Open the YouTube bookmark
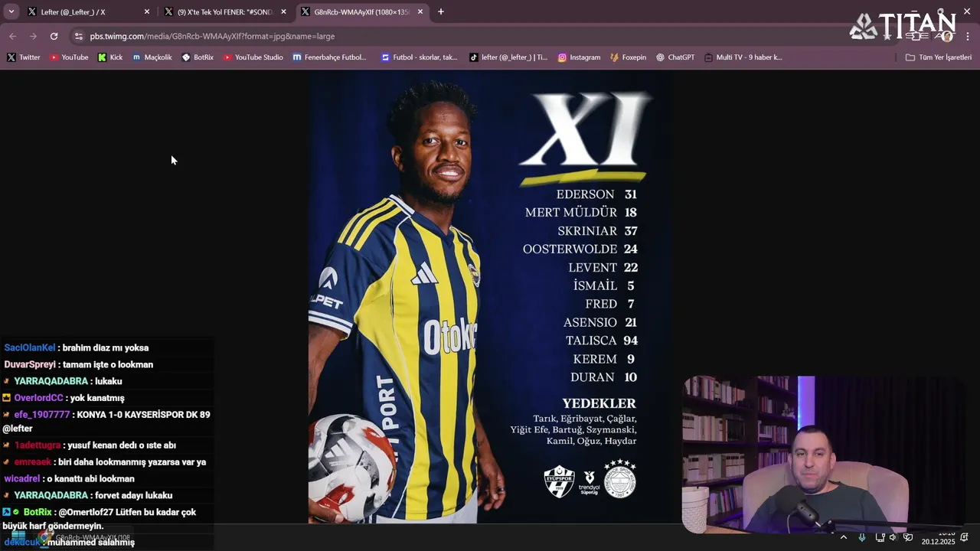Viewport: 980px width, 551px height. pyautogui.click(x=69, y=57)
